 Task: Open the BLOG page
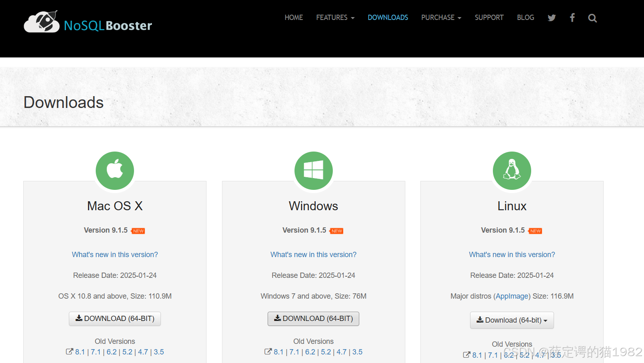click(x=525, y=18)
